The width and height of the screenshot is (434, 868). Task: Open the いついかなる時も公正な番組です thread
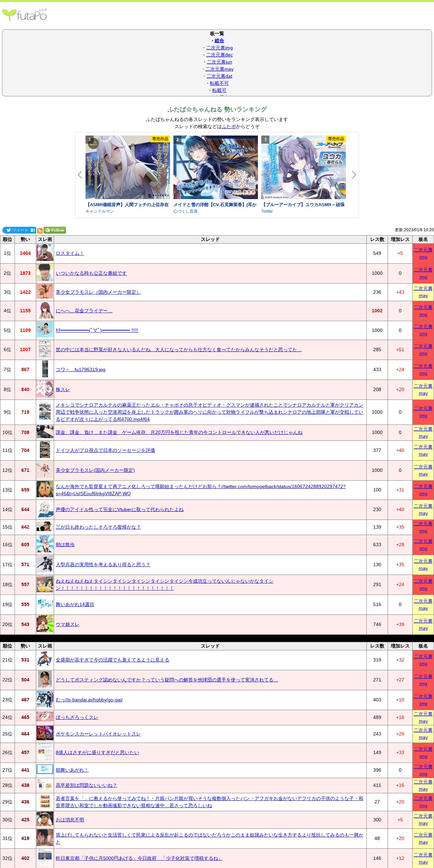coord(91,273)
